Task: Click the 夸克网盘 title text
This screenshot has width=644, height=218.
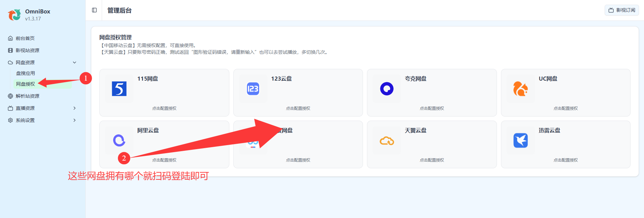Action: click(416, 79)
